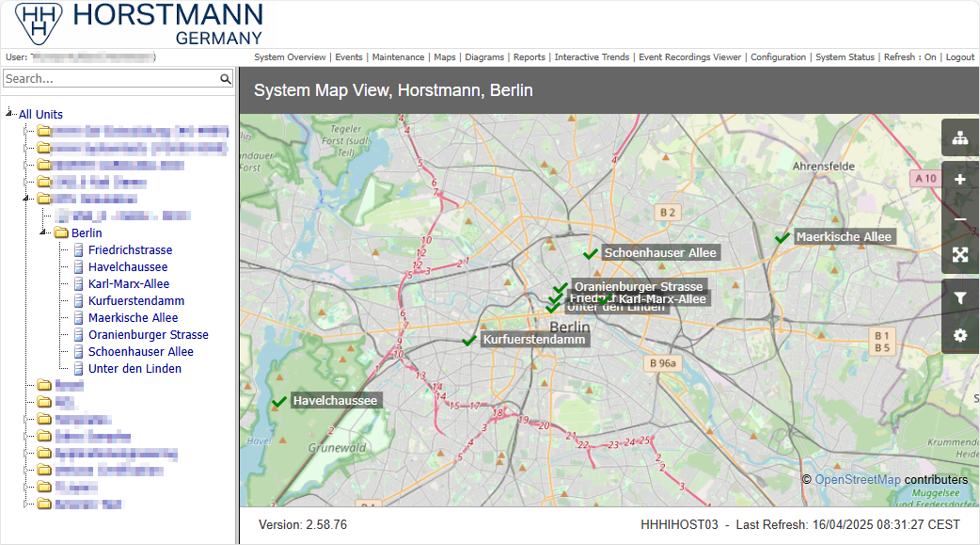
Task: Open Event Recordings Viewer
Action: click(x=690, y=56)
